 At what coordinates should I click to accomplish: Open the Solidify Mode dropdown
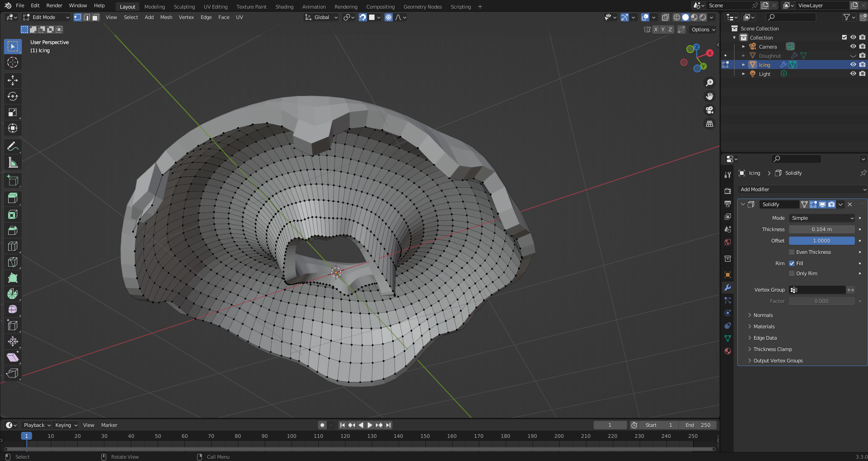822,218
